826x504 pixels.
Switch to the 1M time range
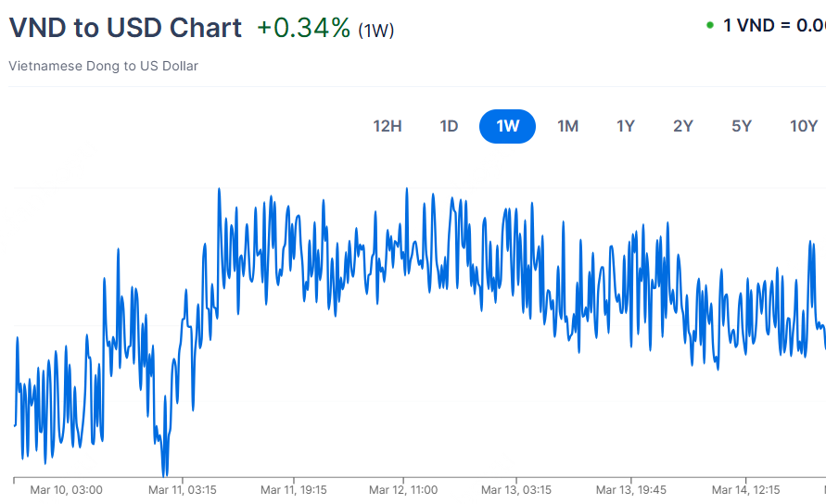coord(567,126)
